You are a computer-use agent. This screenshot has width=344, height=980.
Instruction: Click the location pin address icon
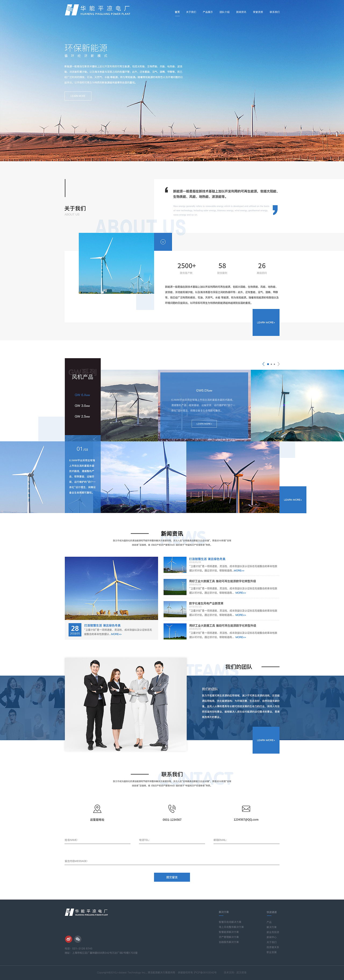[97, 808]
